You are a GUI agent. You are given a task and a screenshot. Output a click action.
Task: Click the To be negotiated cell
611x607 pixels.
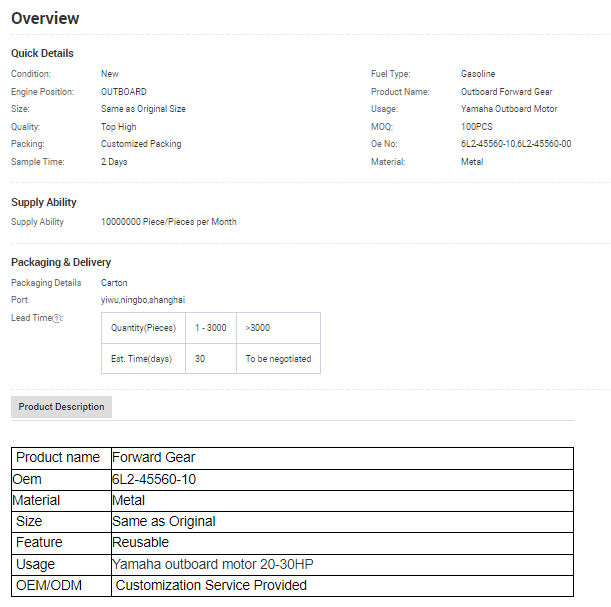coord(278,358)
